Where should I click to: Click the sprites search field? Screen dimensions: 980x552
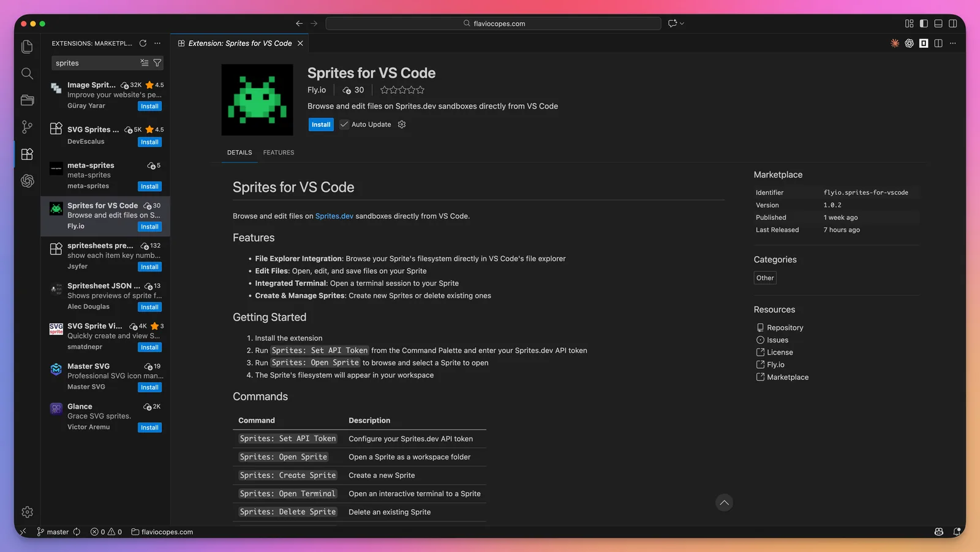[x=95, y=63]
